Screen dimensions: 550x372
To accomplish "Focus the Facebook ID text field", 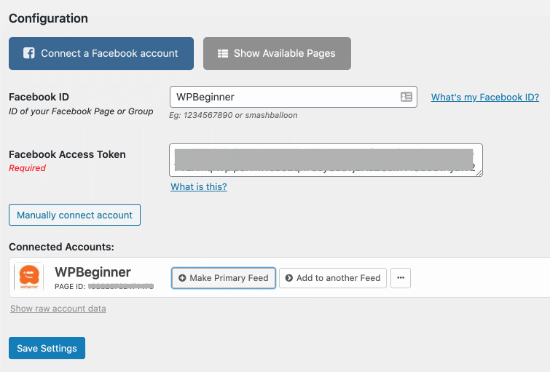I will [294, 97].
